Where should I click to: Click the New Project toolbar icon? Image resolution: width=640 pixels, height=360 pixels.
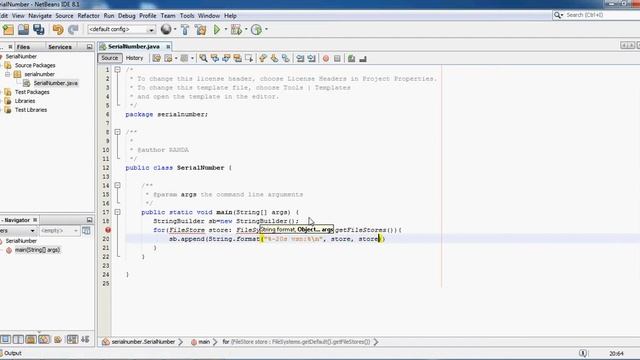8,29
